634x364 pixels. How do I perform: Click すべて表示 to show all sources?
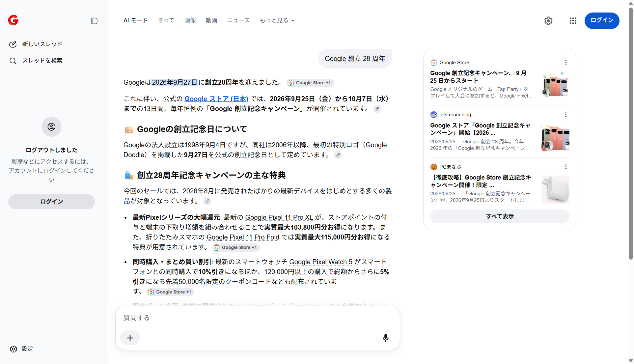(x=500, y=216)
